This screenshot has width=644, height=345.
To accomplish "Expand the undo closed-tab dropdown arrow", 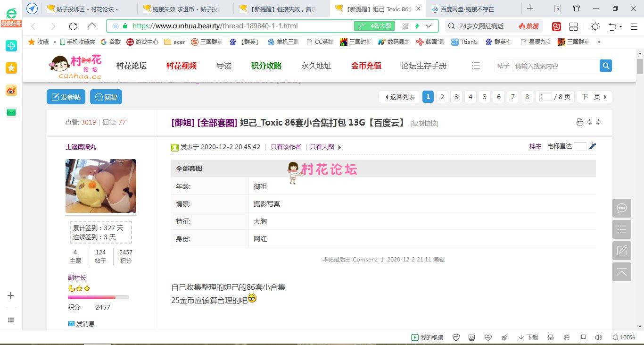I will (620, 27).
